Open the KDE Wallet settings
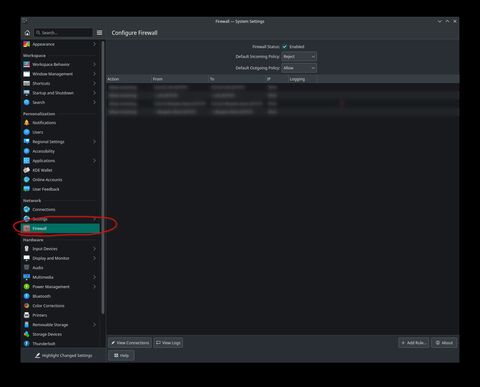480x387 pixels. point(60,170)
